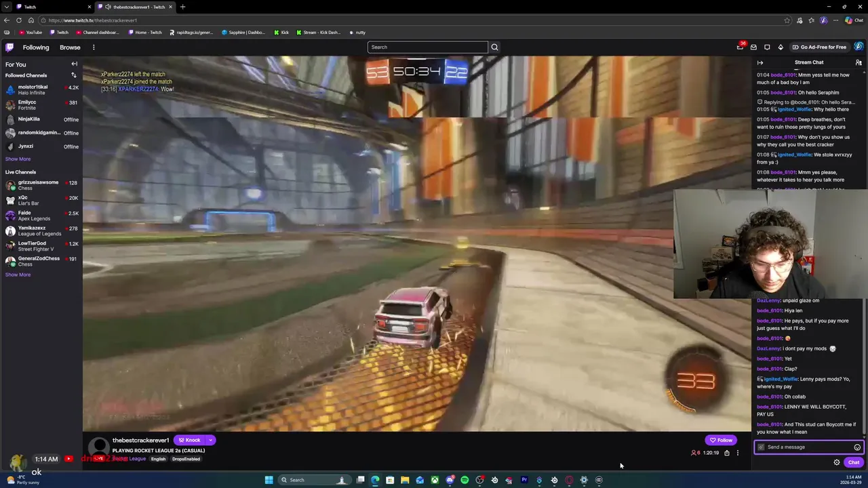Reload the page with refresh icon

tap(19, 20)
